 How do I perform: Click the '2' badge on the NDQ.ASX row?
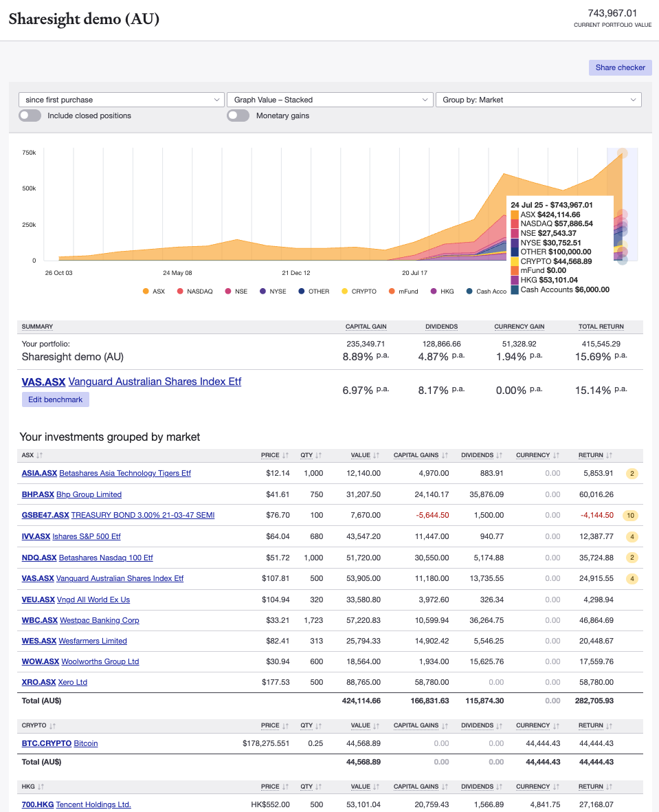tap(631, 558)
